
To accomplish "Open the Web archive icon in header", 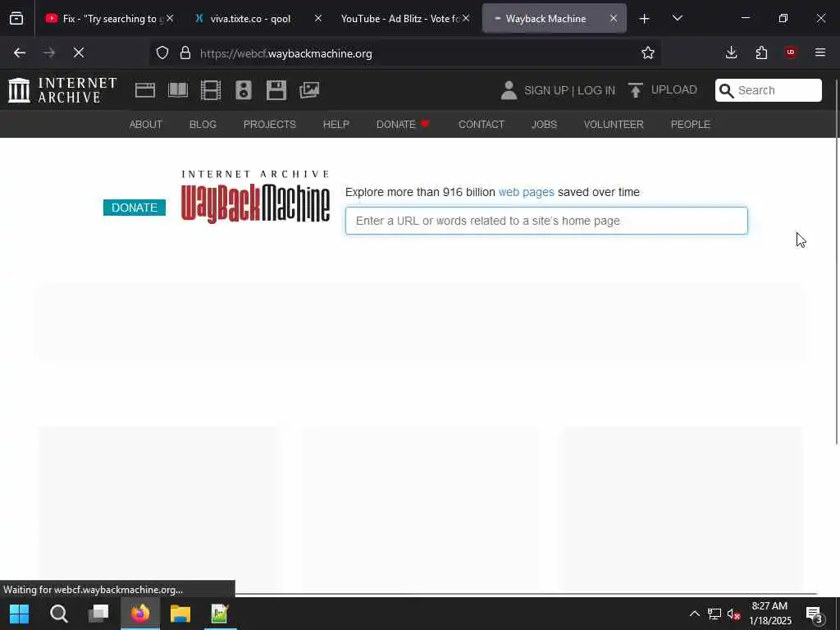I will [x=144, y=90].
